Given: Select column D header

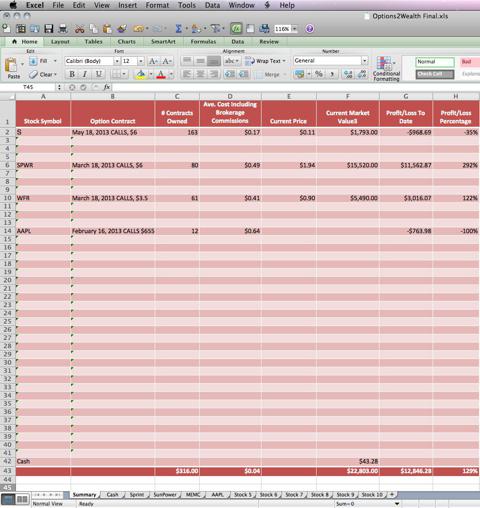Looking at the screenshot, I should (230, 96).
